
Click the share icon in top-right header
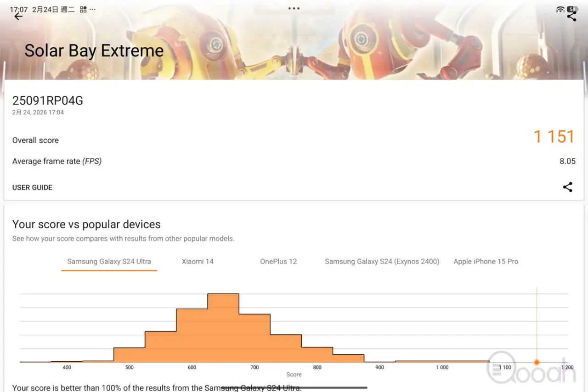point(571,17)
